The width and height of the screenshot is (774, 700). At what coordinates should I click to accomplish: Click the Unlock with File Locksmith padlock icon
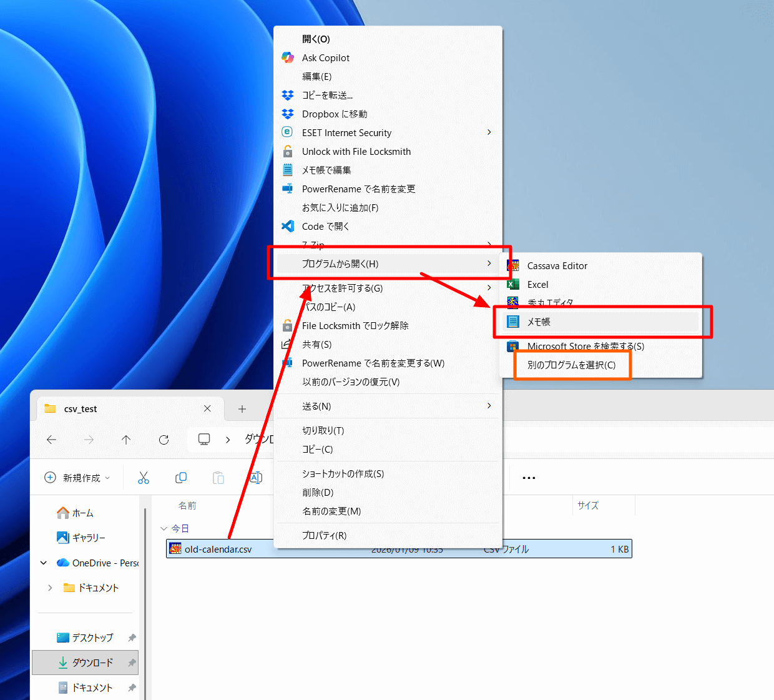(x=287, y=151)
